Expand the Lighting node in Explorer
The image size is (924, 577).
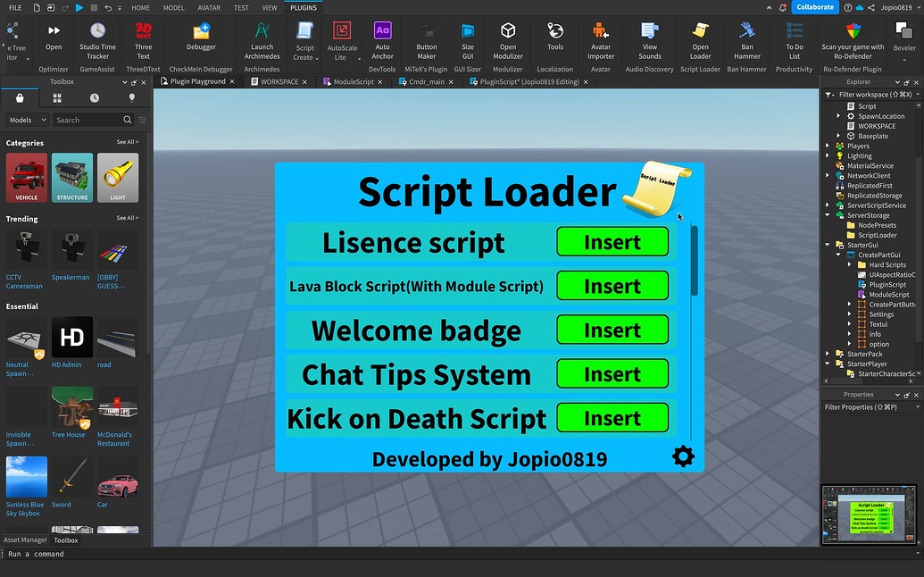click(x=828, y=155)
